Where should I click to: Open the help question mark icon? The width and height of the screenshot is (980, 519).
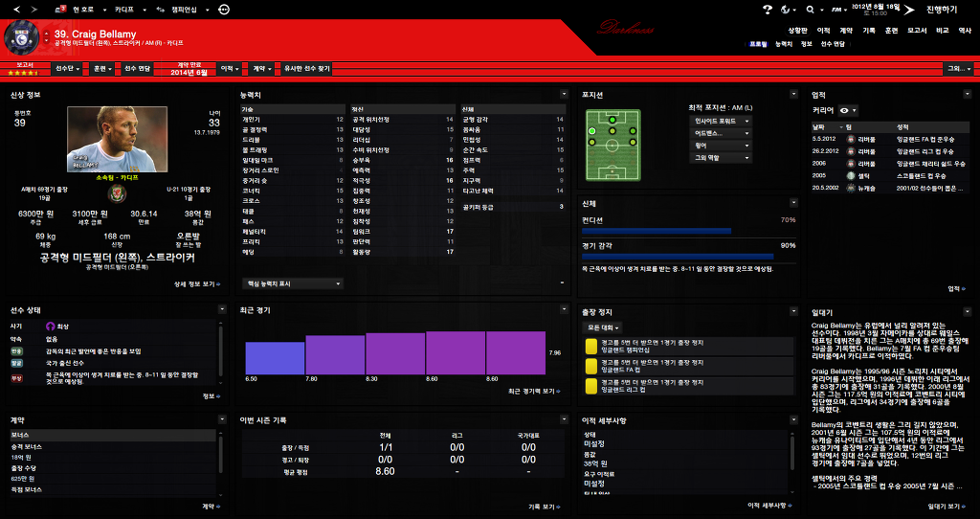[x=768, y=10]
